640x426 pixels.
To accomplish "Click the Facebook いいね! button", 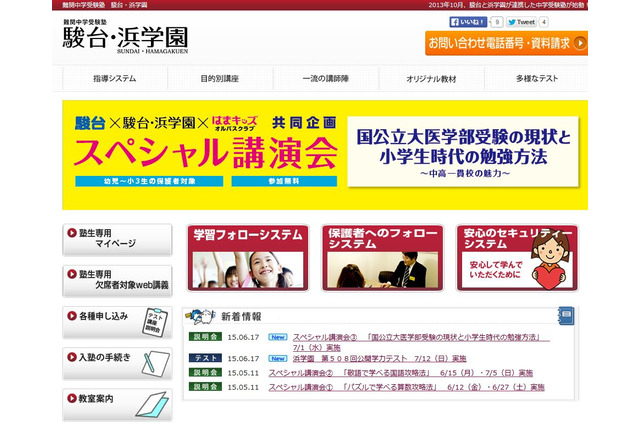I will 468,22.
